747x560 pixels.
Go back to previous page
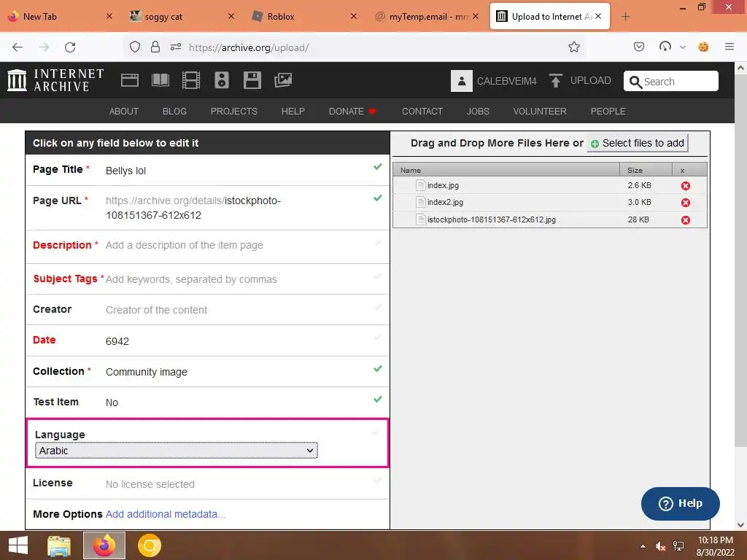(x=18, y=47)
